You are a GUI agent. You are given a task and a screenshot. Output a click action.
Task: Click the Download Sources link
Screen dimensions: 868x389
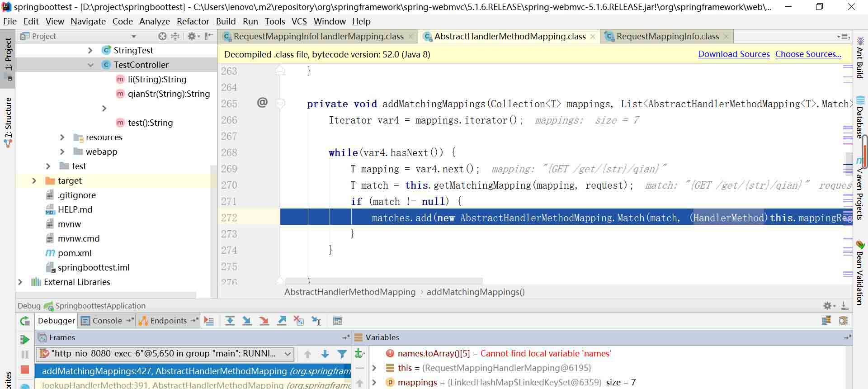coord(734,54)
